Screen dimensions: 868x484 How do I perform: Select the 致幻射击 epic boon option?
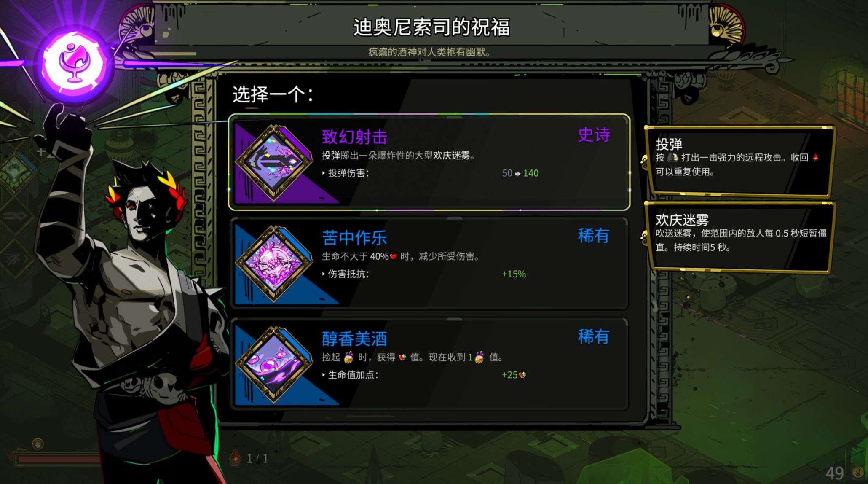(429, 162)
